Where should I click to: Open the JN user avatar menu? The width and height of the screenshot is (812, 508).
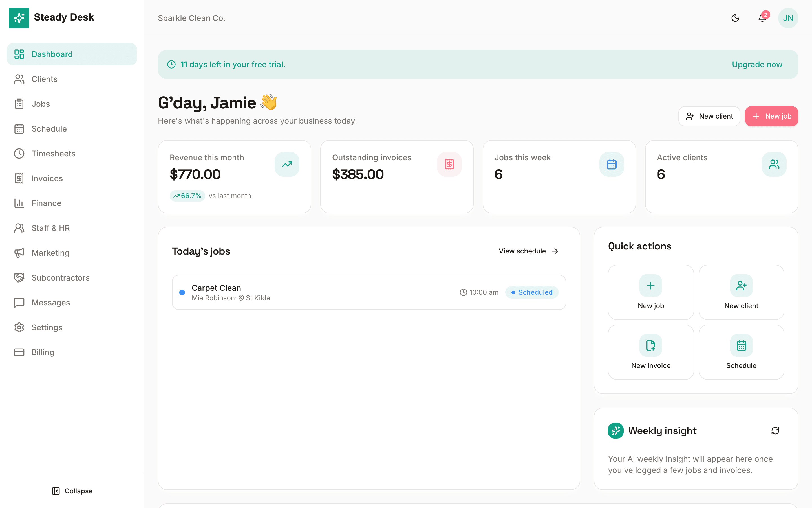tap(788, 18)
